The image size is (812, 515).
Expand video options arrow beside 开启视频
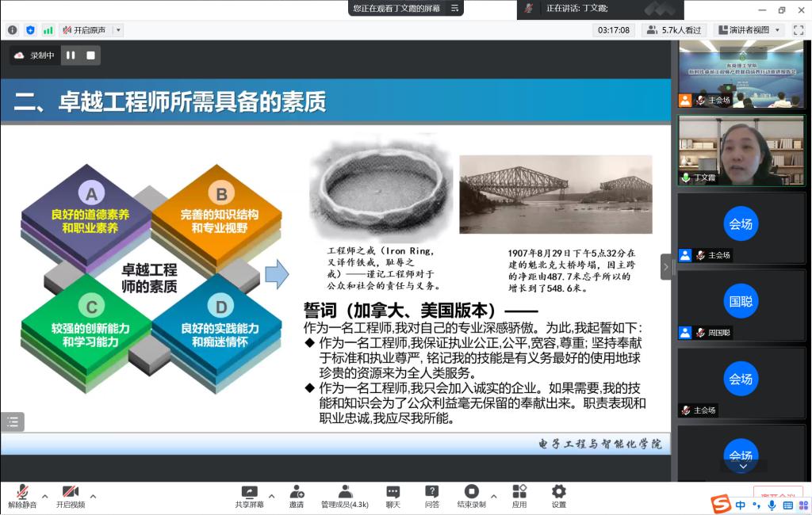(x=94, y=497)
